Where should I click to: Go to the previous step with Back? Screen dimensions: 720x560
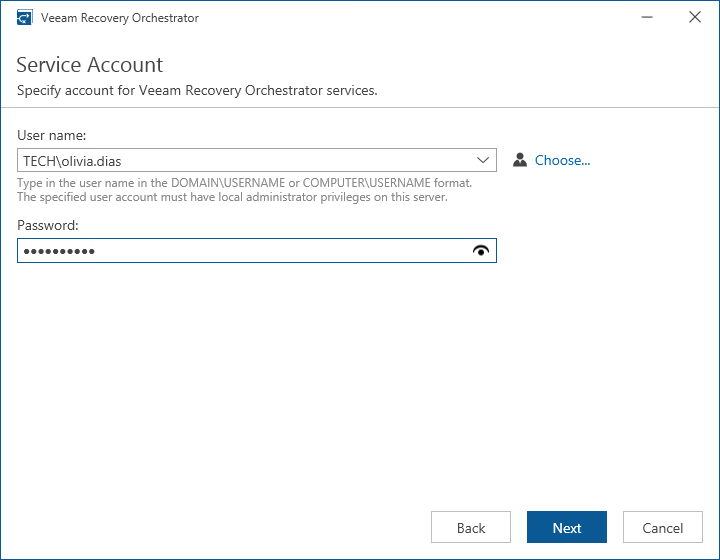tap(471, 528)
